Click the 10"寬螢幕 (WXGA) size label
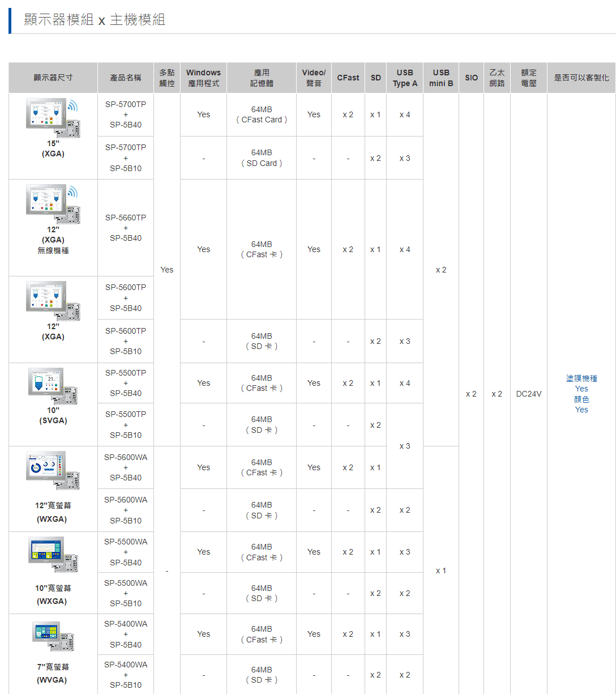616x694 pixels. coord(53,595)
